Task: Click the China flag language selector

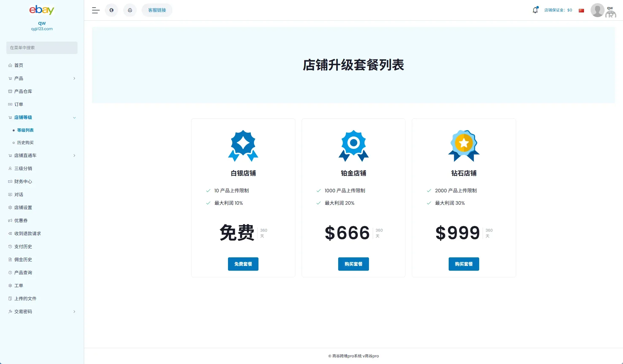Action: click(x=581, y=10)
